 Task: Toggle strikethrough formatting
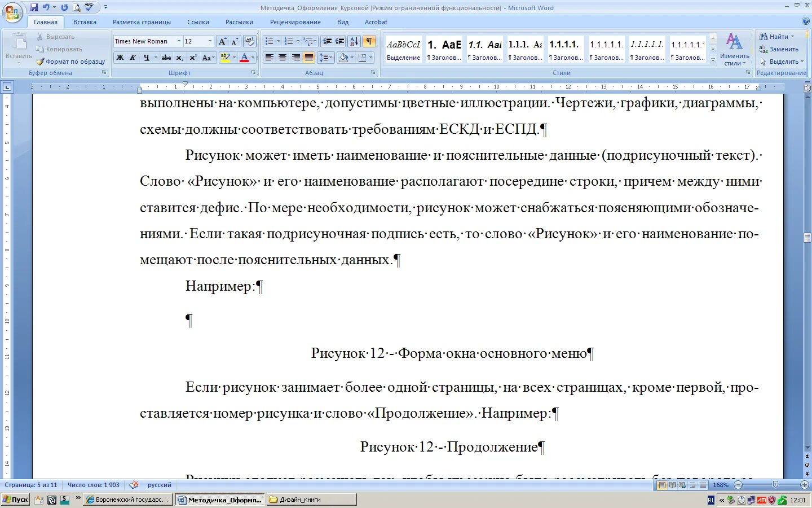(166, 58)
